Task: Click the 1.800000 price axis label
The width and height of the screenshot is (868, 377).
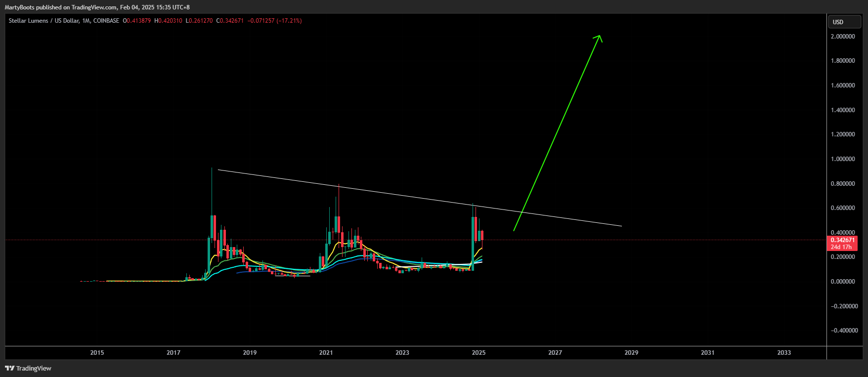Action: [x=843, y=61]
